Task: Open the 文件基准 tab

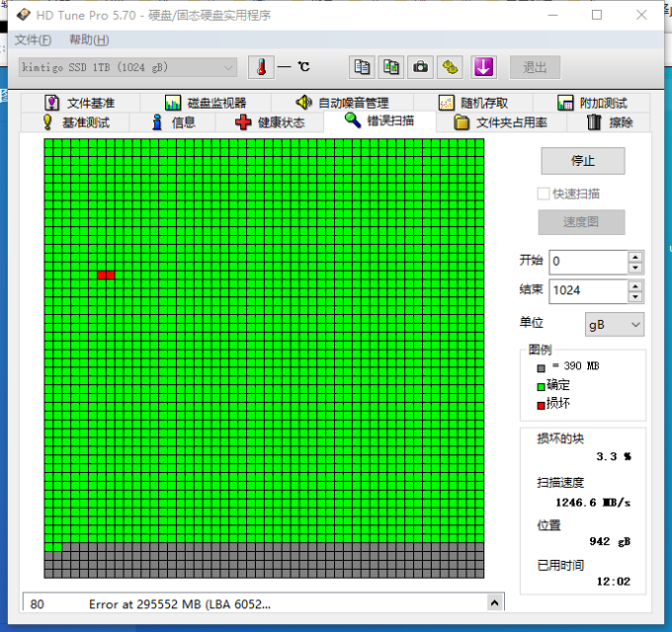Action: [x=80, y=103]
